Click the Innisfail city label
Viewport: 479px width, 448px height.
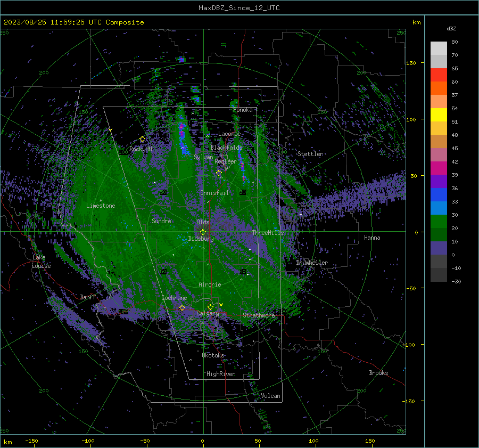coord(214,193)
